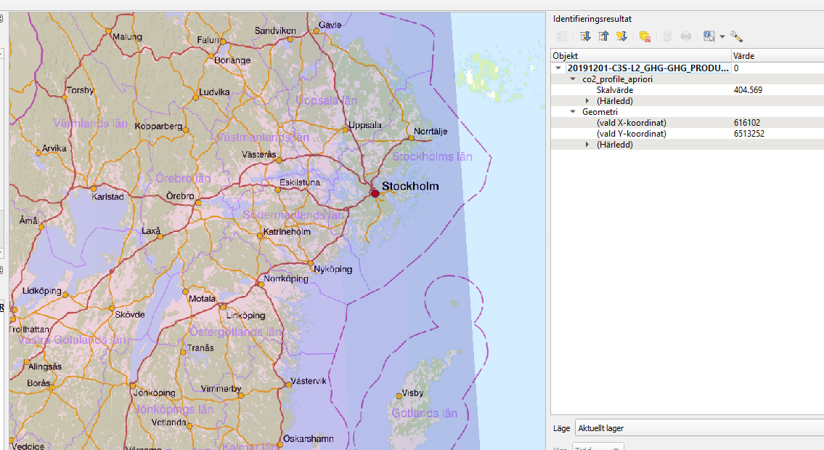Click the Objekt column header
The width and height of the screenshot is (824, 450).
[x=640, y=56]
